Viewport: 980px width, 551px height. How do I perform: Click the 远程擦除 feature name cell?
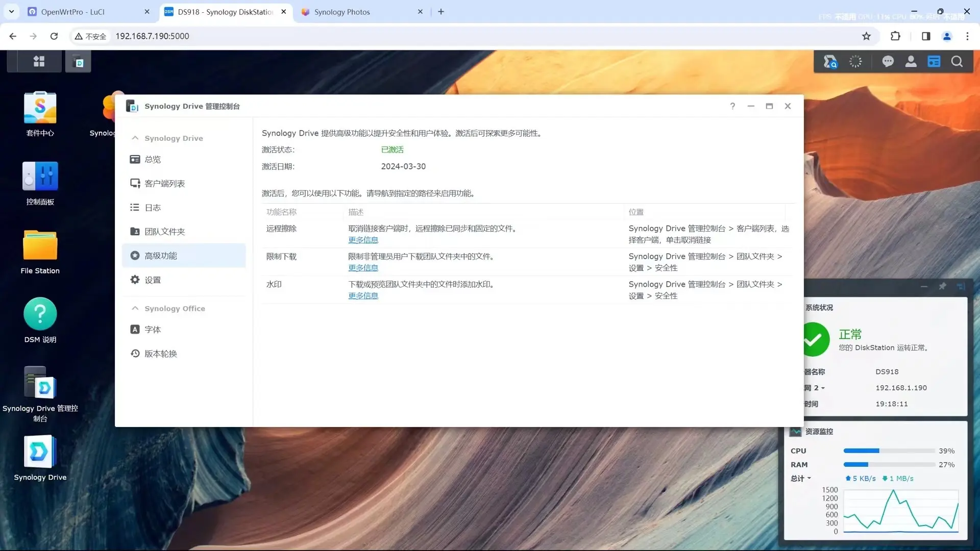tap(281, 229)
